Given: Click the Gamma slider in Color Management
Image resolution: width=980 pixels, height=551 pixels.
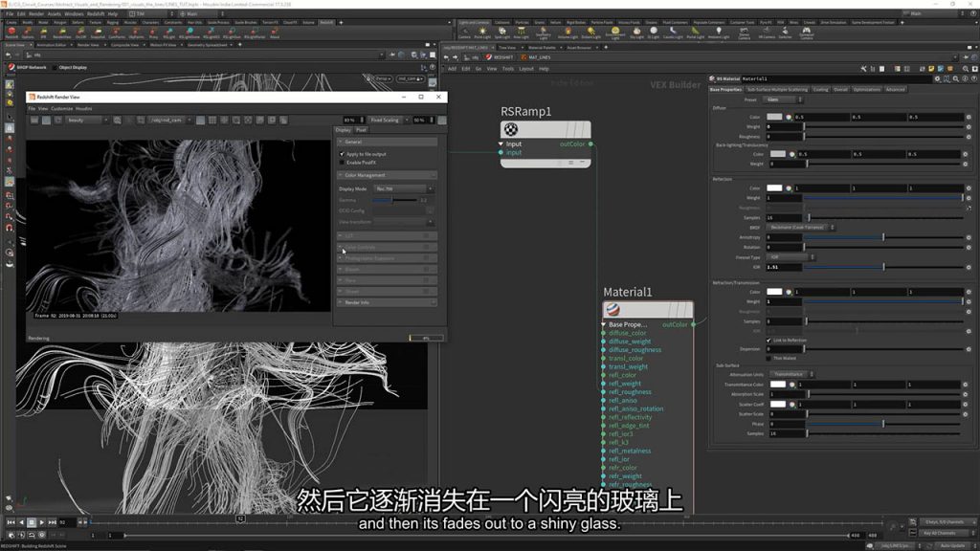Looking at the screenshot, I should click(x=394, y=200).
